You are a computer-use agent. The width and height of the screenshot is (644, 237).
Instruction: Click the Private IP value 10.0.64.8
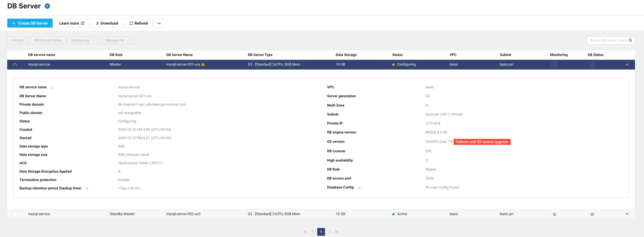[x=433, y=123]
